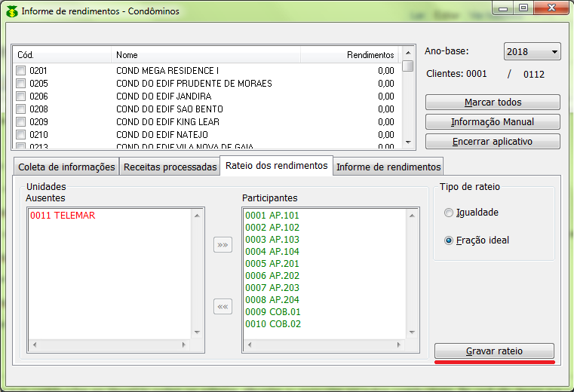Sort list by the Nome column header
574x392 pixels.
tap(205, 55)
